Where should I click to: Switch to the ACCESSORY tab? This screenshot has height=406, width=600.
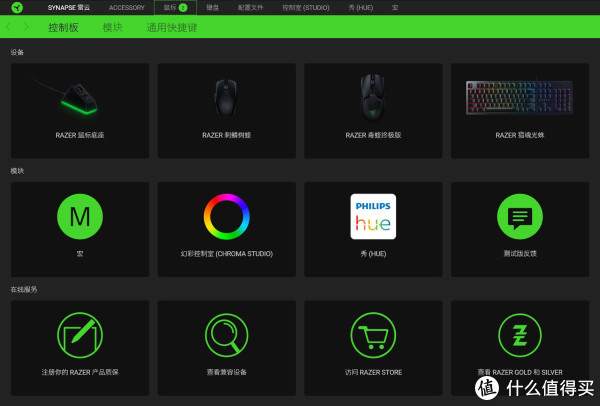tap(127, 8)
